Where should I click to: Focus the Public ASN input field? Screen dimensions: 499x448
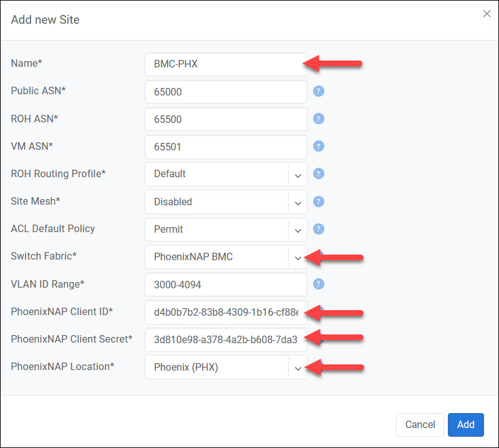226,92
